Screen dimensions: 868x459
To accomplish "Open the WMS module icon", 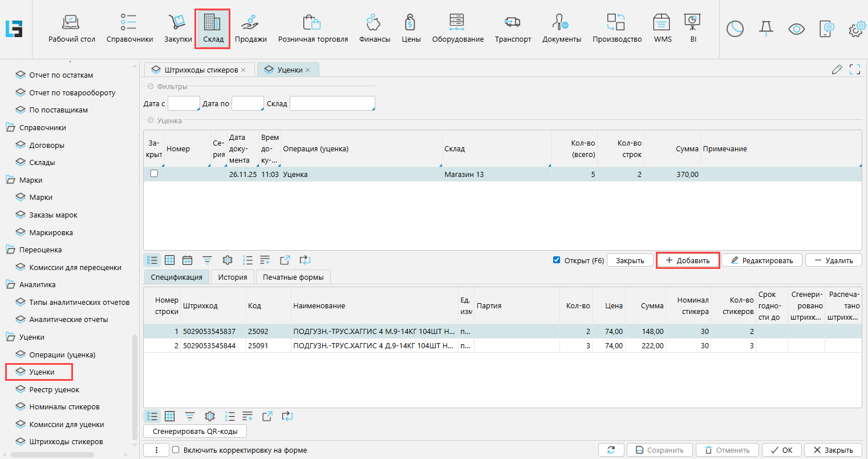I will click(662, 29).
